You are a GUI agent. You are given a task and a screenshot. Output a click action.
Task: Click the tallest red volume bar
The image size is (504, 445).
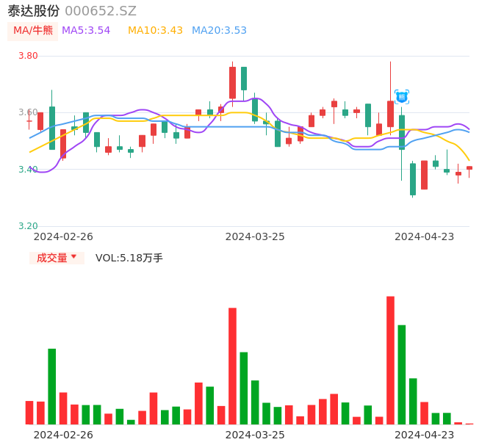coord(390,360)
